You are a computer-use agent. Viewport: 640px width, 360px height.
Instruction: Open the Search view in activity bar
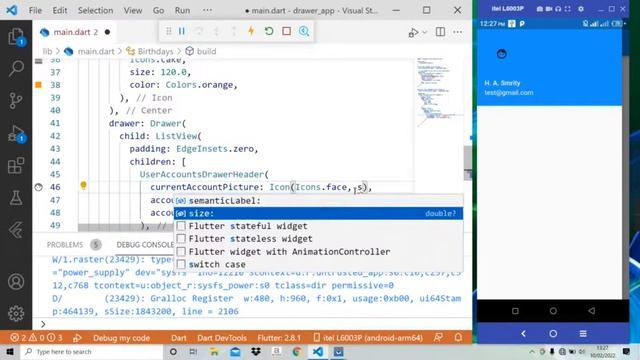click(16, 68)
